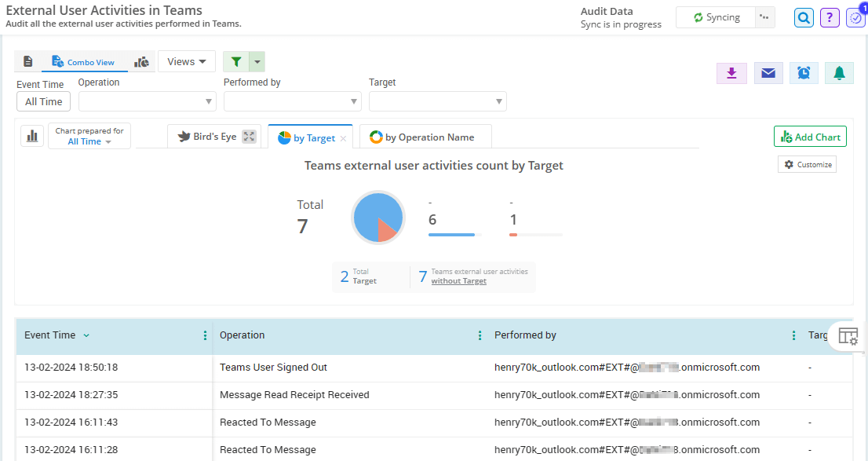Switch to the by Operation Name tab

pos(422,137)
